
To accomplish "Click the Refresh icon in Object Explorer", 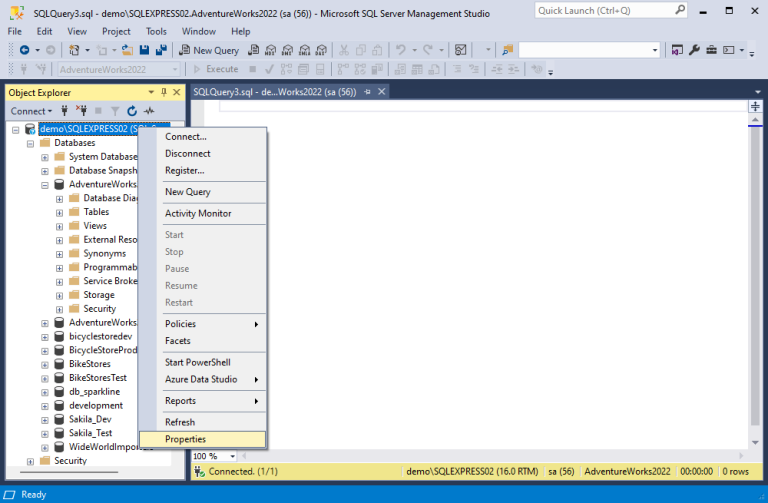I will coord(132,111).
